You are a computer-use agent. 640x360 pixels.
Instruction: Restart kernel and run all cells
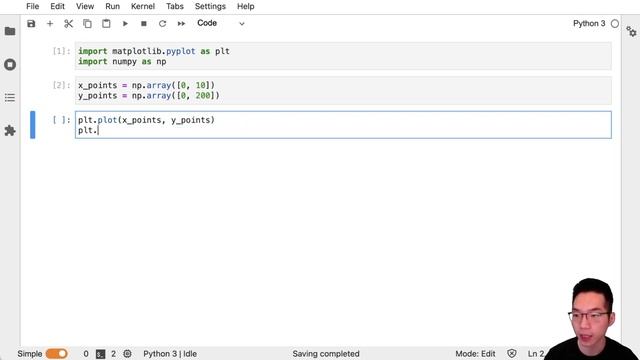click(x=181, y=24)
